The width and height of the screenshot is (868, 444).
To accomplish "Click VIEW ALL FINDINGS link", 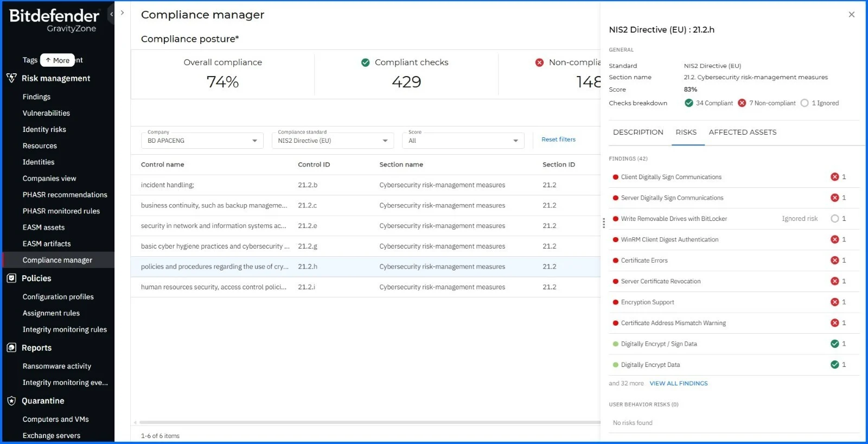I will coord(678,383).
